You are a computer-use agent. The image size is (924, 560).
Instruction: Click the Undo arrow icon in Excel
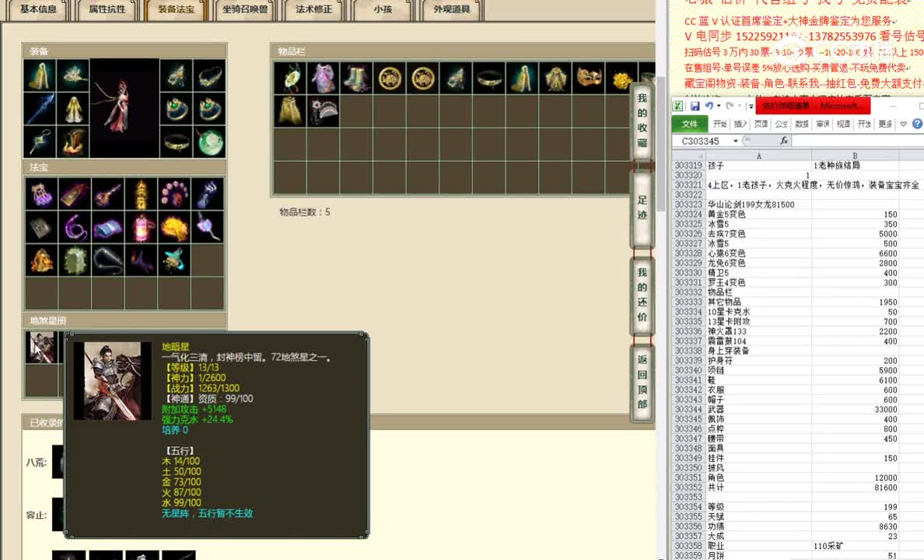pos(709,106)
